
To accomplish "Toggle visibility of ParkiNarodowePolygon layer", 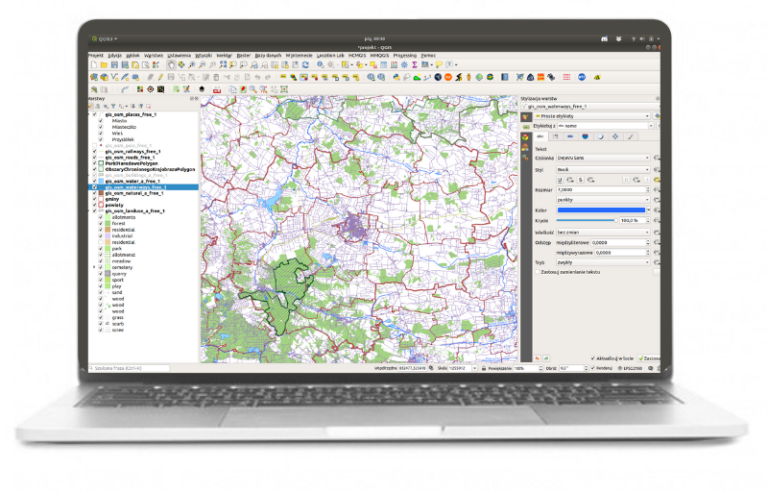I will point(95,164).
